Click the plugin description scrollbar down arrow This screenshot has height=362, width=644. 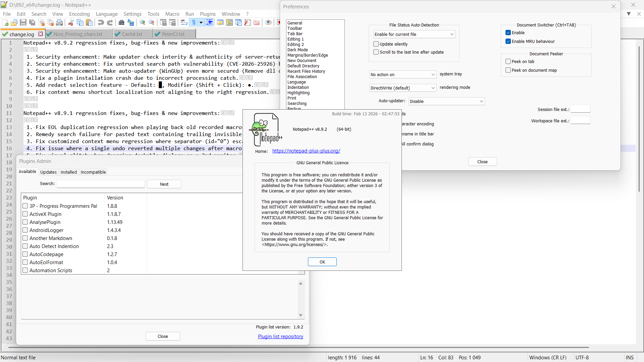(301, 315)
